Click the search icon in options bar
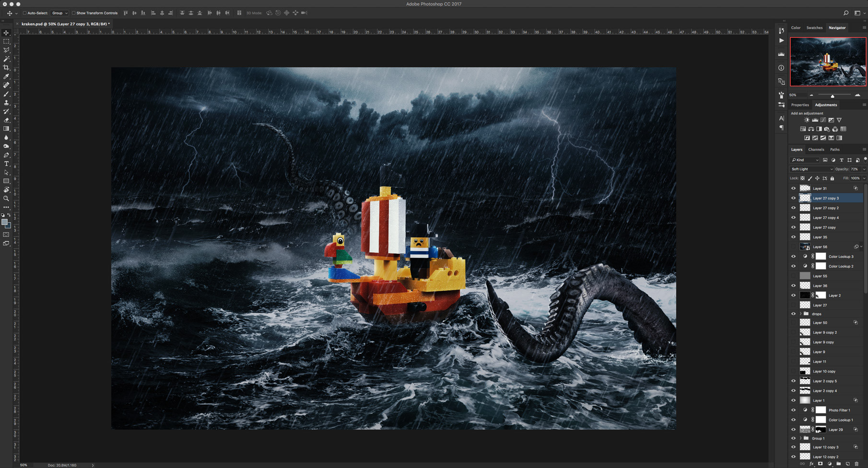 click(846, 13)
